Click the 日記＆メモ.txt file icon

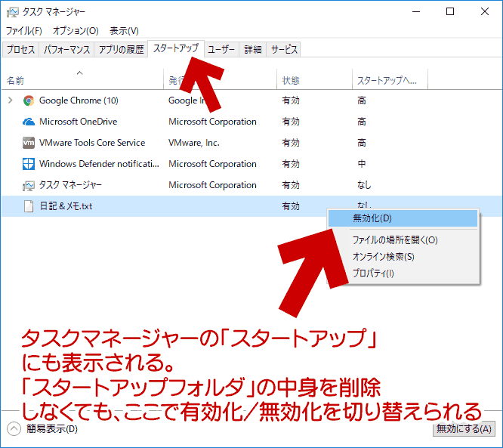point(29,206)
